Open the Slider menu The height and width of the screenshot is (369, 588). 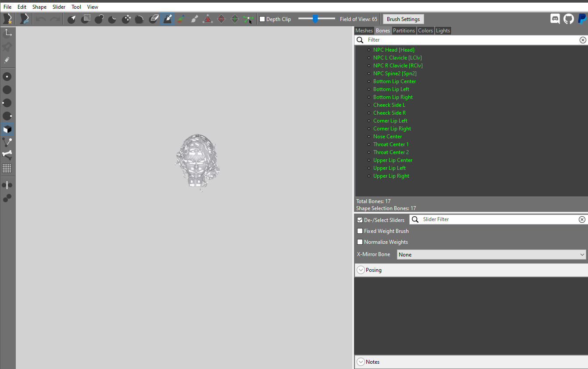(x=59, y=7)
